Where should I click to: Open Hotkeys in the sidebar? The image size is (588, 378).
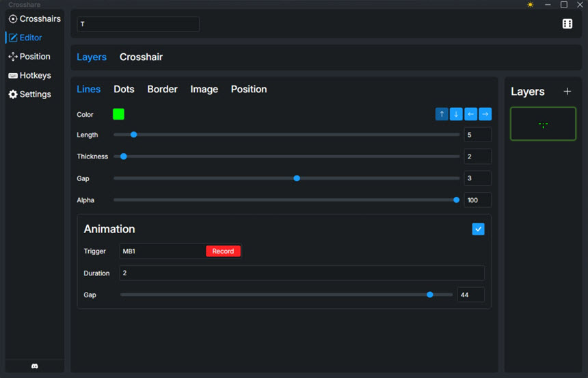tap(29, 75)
